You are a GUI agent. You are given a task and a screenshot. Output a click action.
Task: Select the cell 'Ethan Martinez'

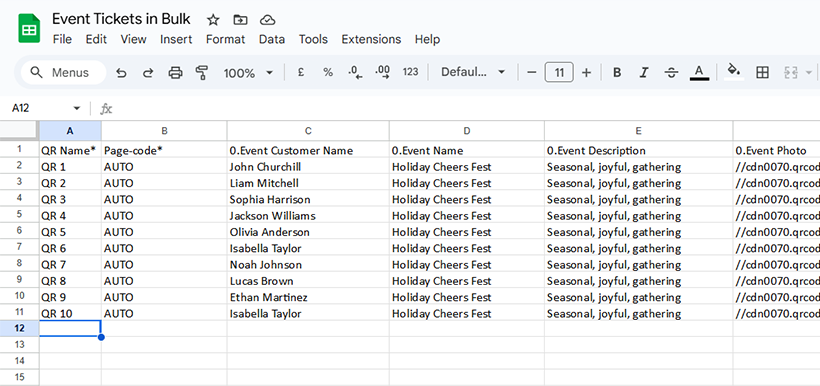[308, 297]
